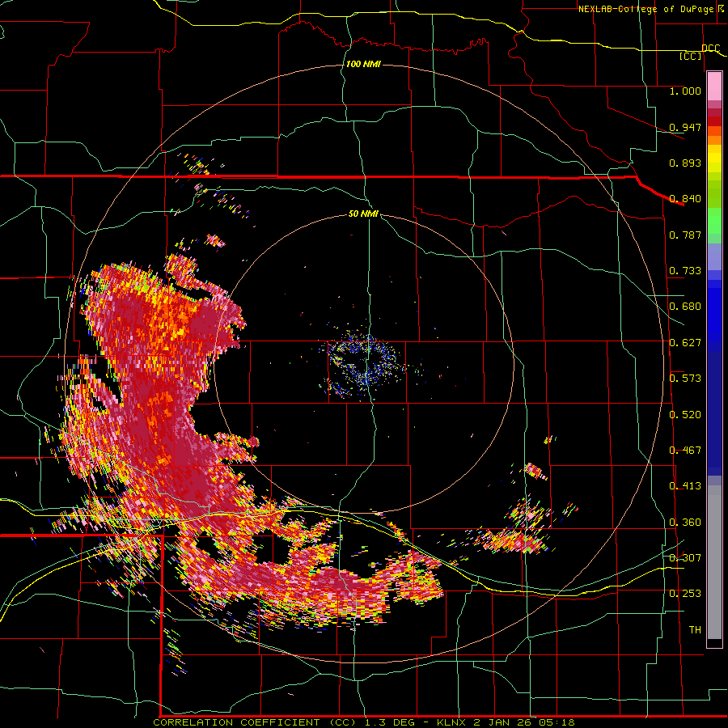
Task: Click the 0.413 scale value
Action: pyautogui.click(x=685, y=486)
